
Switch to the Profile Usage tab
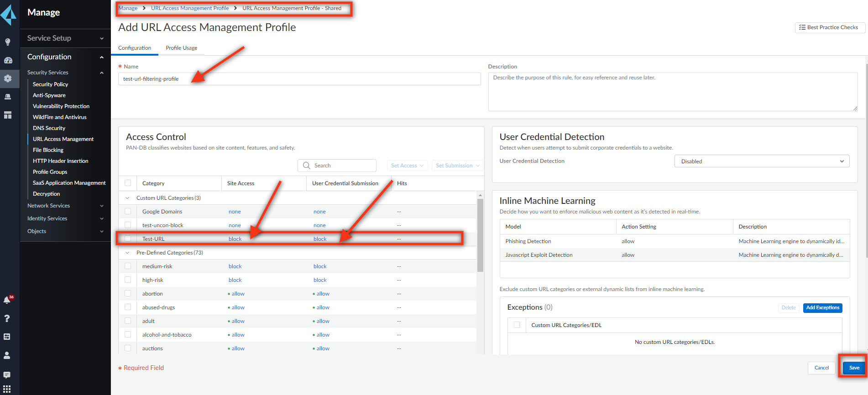coord(182,48)
